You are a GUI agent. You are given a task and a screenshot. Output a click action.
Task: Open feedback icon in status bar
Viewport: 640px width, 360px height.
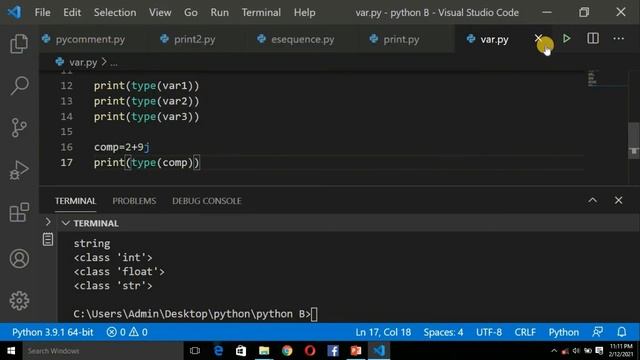[598, 332]
